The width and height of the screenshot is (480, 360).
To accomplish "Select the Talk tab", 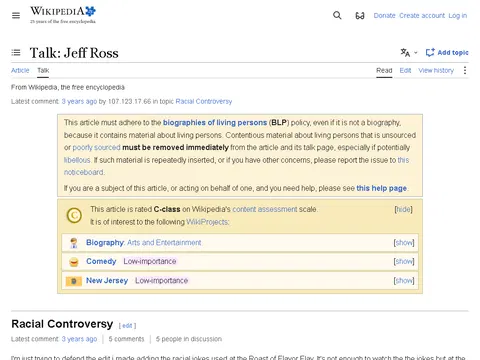I will (x=43, y=70).
